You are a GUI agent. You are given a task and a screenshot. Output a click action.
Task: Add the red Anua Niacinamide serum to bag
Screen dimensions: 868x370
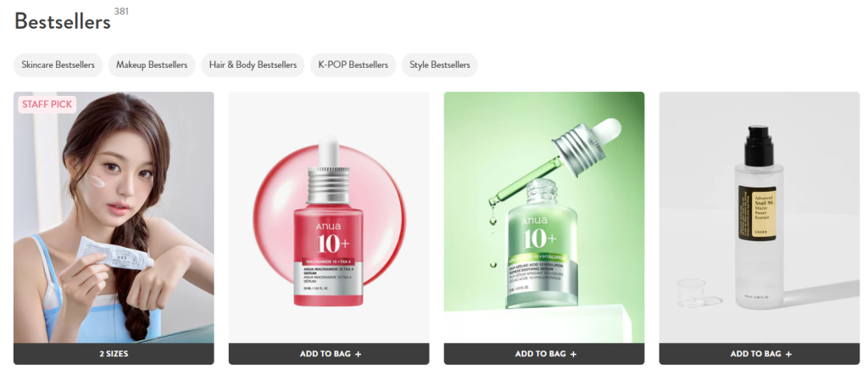329,354
